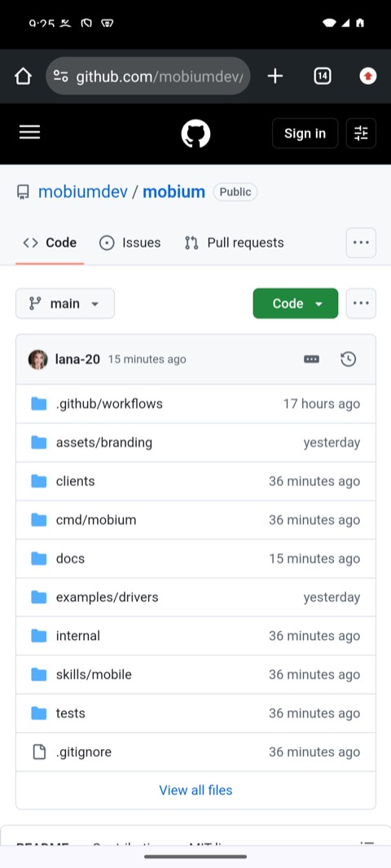The image size is (391, 868).
Task: Show commit message details ellipsis icon
Action: (x=312, y=359)
